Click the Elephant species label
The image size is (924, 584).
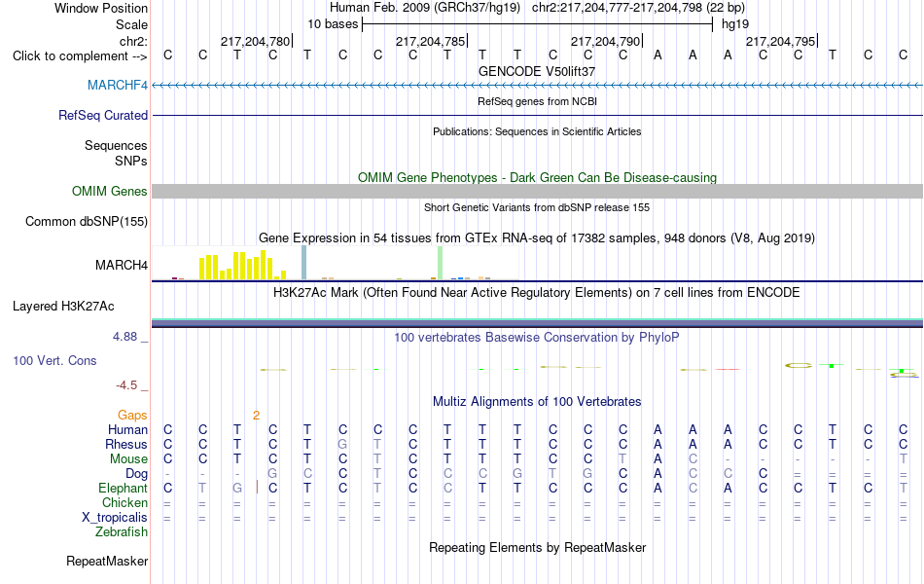(x=123, y=489)
